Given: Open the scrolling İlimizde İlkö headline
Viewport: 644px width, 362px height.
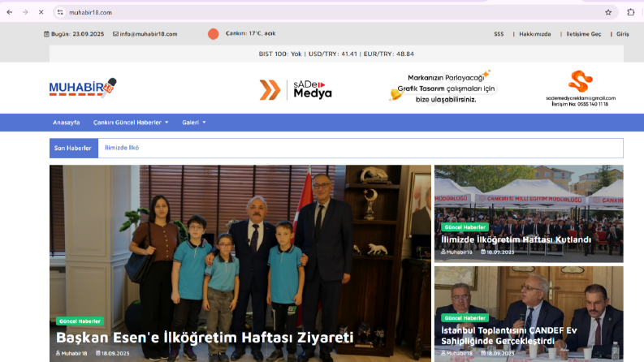Looking at the screenshot, I should (x=122, y=148).
